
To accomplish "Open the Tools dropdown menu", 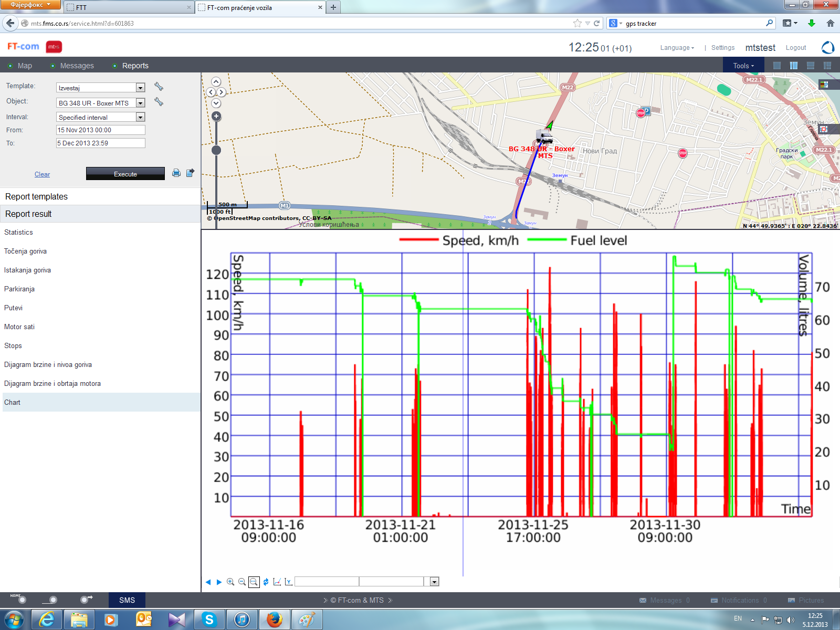I will pyautogui.click(x=743, y=66).
